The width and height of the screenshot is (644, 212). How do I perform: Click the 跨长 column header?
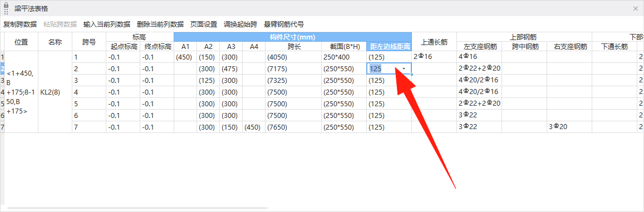[293, 47]
